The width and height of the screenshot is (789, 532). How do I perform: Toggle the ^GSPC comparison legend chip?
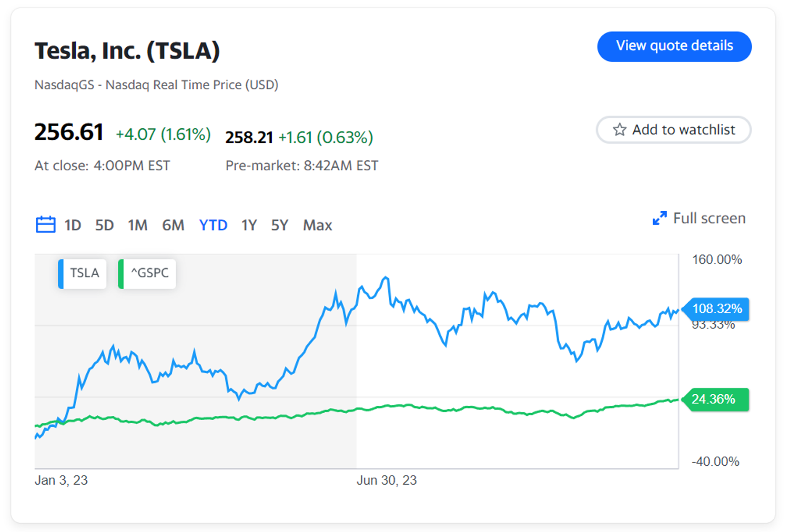pyautogui.click(x=147, y=273)
